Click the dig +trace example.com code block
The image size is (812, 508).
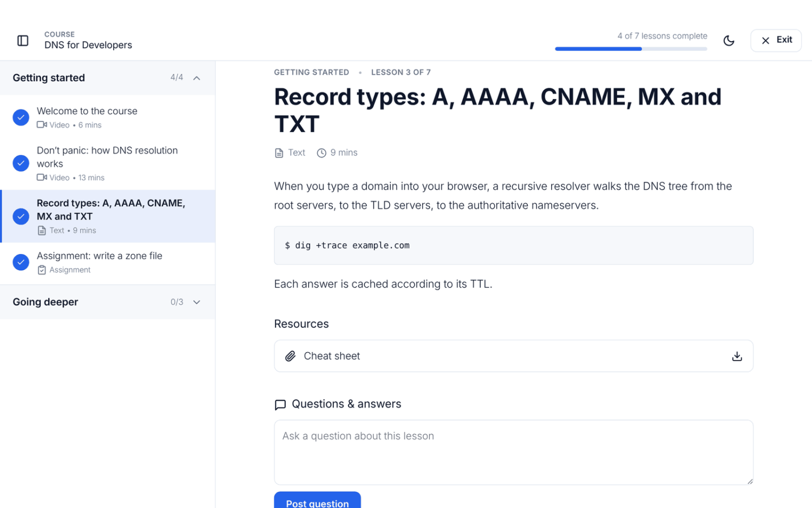(513, 245)
